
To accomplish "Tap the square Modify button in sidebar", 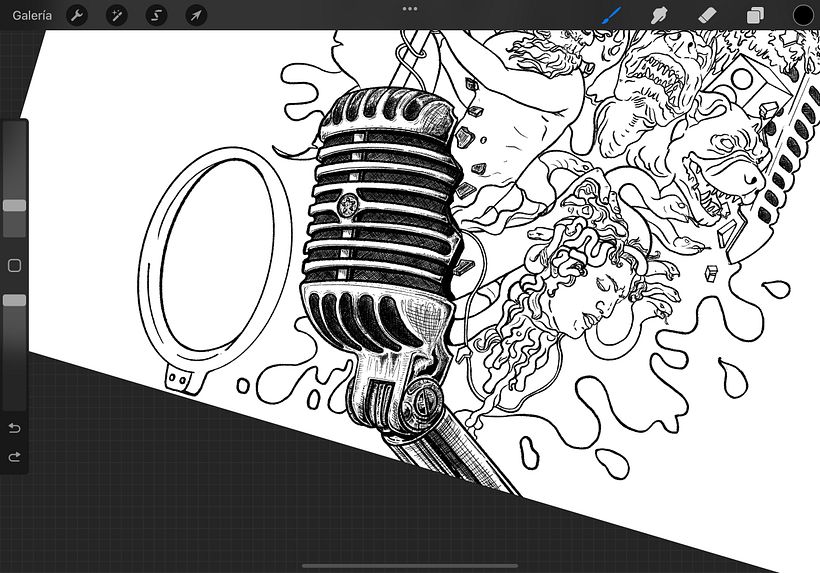I will pos(15,266).
